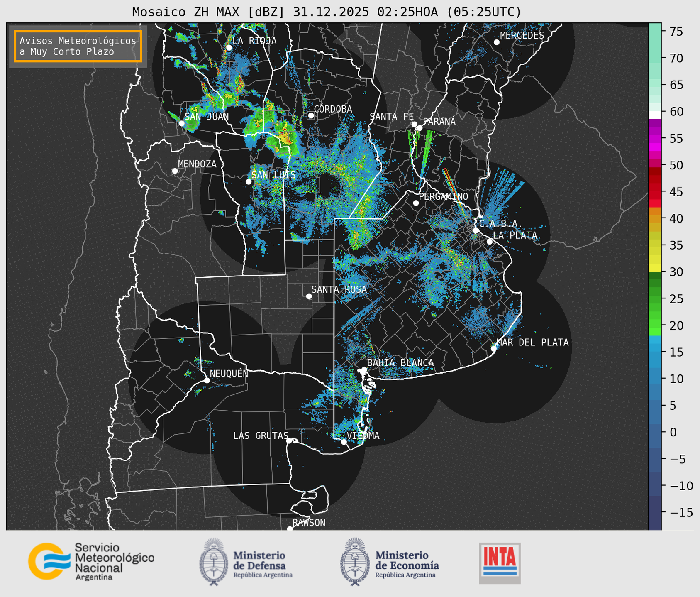The width and height of the screenshot is (700, 597).
Task: Click the LAS GRUTAS city marker dot
Action: pyautogui.click(x=289, y=441)
